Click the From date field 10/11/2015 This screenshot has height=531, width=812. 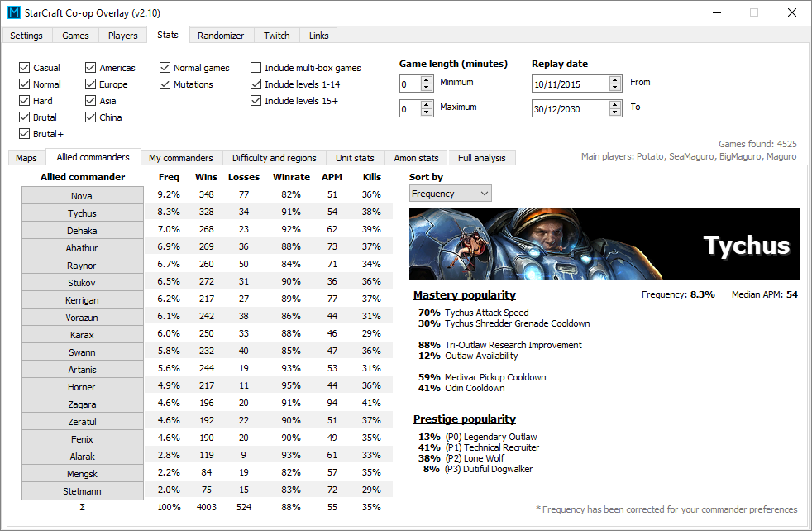coord(571,84)
